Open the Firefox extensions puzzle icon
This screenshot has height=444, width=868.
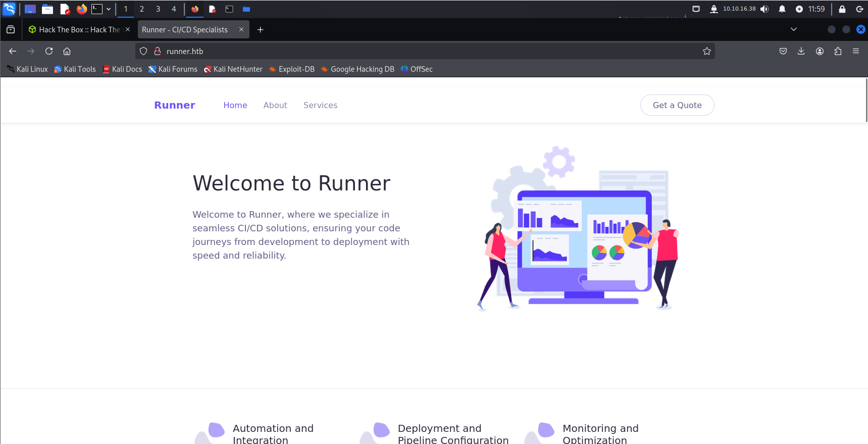coord(838,51)
